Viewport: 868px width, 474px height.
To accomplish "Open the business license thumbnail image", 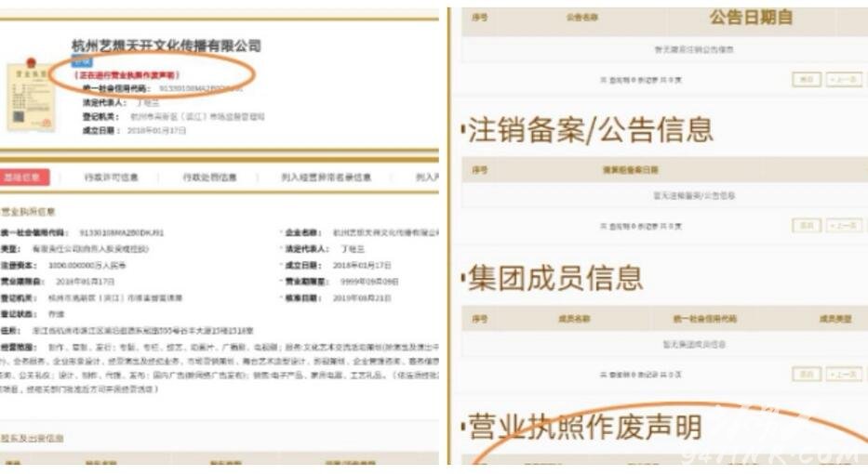I will [x=32, y=95].
